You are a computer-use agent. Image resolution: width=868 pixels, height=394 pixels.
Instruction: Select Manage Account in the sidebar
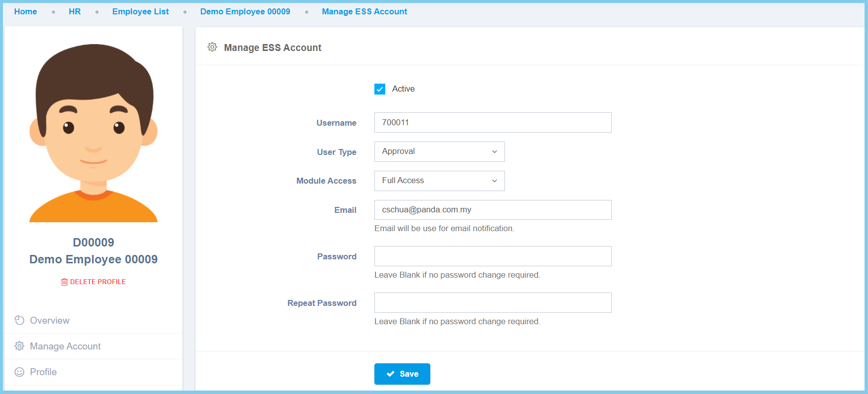(65, 346)
